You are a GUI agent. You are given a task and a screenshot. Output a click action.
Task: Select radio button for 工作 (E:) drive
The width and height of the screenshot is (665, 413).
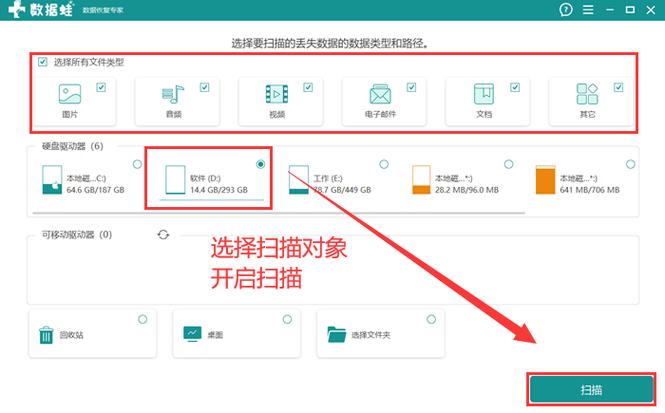384,164
